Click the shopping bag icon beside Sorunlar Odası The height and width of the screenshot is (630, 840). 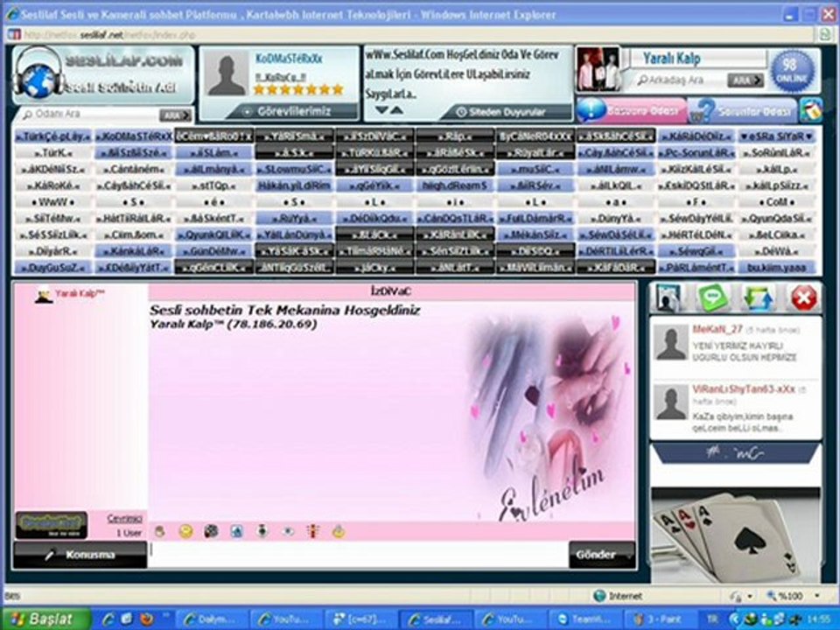click(810, 110)
